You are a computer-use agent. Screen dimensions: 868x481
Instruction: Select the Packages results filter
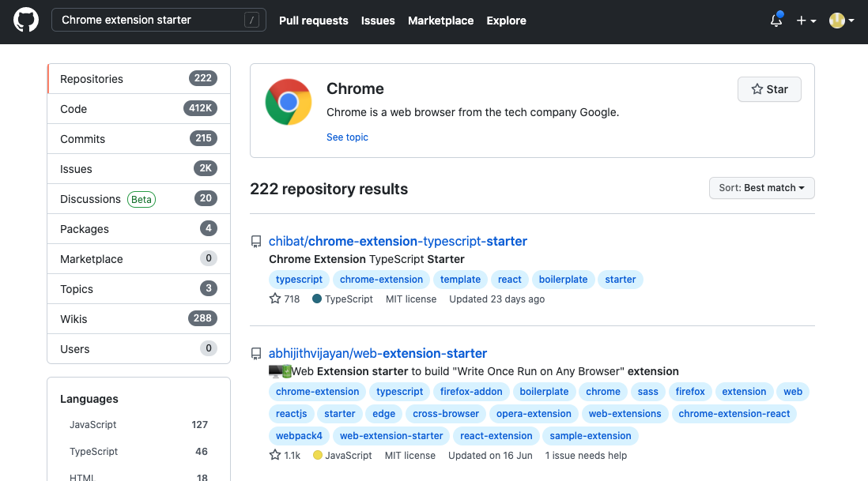[139, 229]
